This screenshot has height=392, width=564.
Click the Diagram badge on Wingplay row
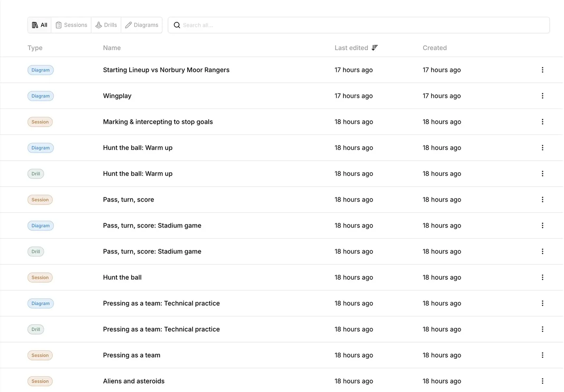pyautogui.click(x=41, y=96)
